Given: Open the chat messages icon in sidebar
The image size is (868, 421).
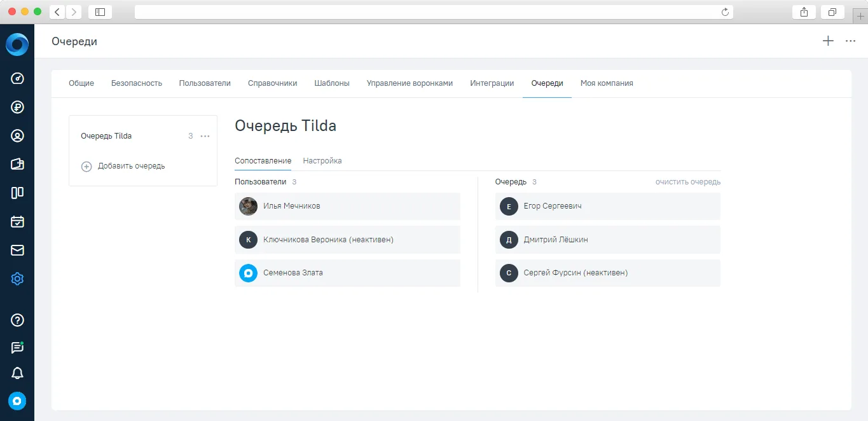Looking at the screenshot, I should click(x=17, y=348).
